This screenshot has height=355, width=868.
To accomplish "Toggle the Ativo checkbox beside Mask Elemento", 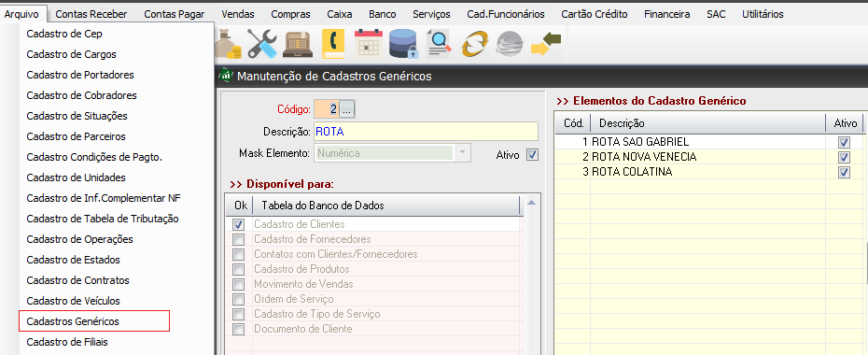I will [x=532, y=155].
